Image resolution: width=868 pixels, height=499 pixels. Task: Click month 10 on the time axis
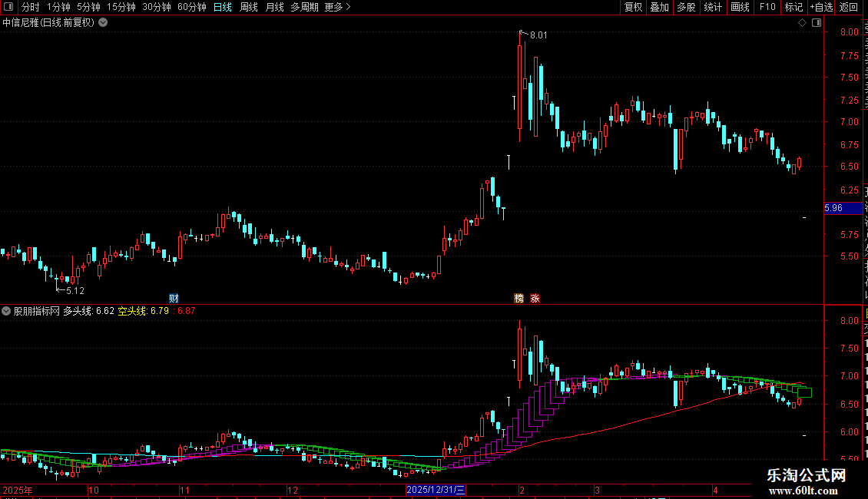[94, 490]
